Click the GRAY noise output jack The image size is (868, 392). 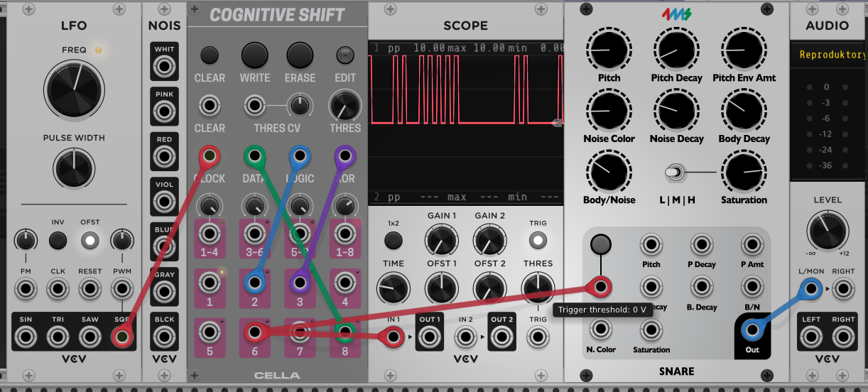point(165,292)
